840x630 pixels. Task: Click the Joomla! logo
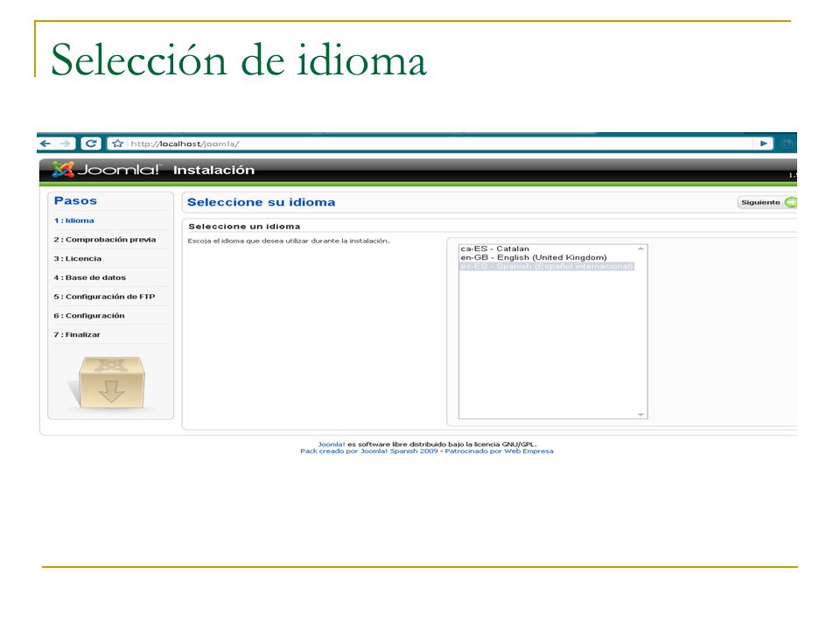(106, 169)
